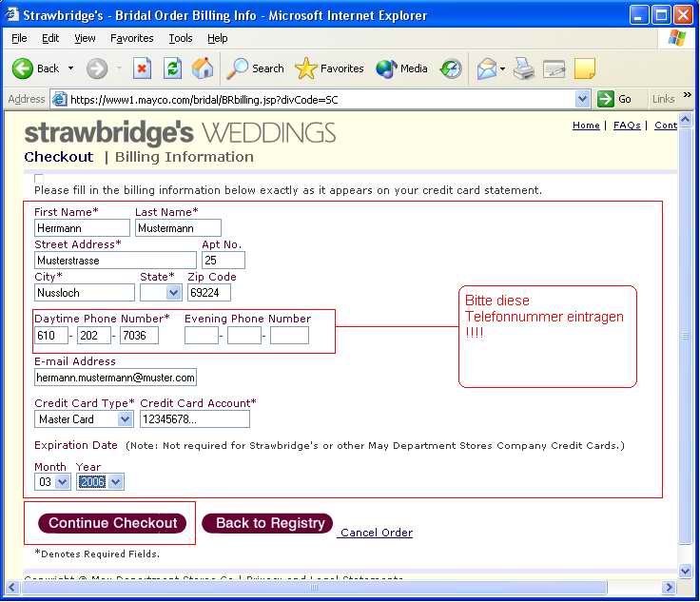This screenshot has height=602, width=700.
Task: Click the Street Address field
Action: pos(115,261)
